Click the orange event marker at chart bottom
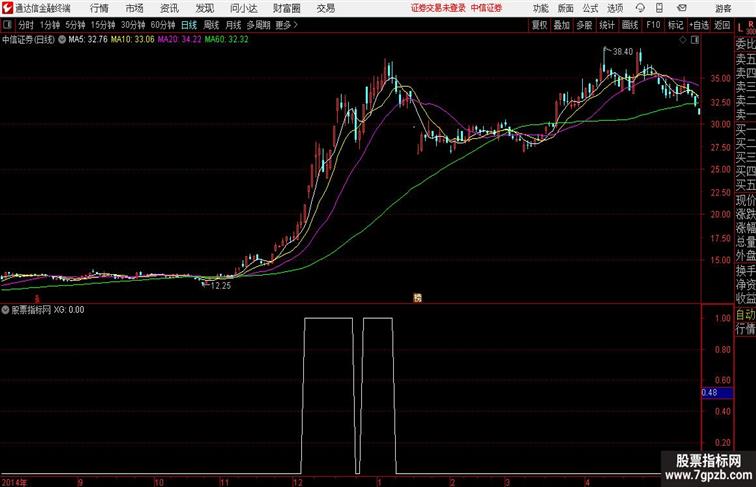The height and width of the screenshot is (487, 756). [x=418, y=298]
